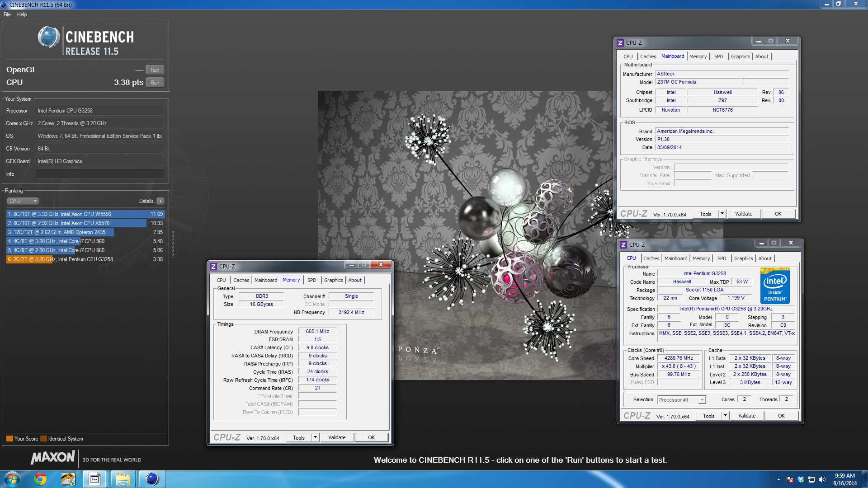Click the Intel Pentium logo badge

(775, 286)
